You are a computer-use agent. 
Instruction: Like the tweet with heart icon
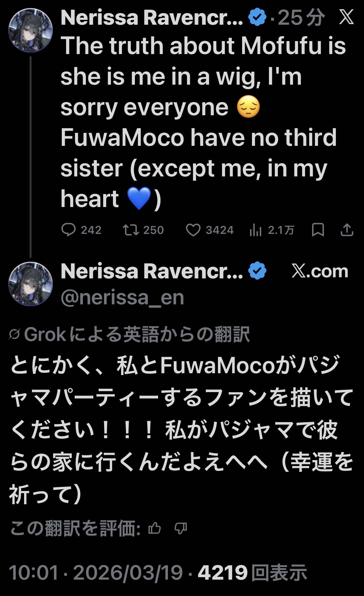(x=193, y=230)
